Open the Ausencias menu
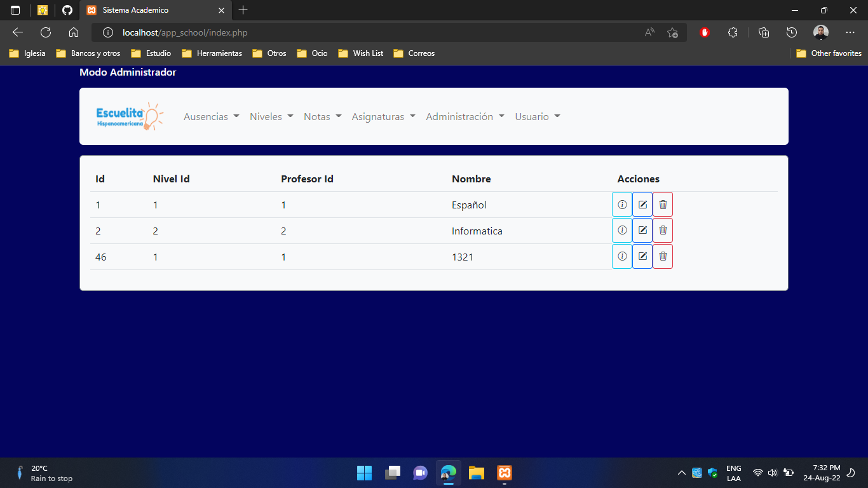Screen dimensions: 868x488 tap(211, 116)
